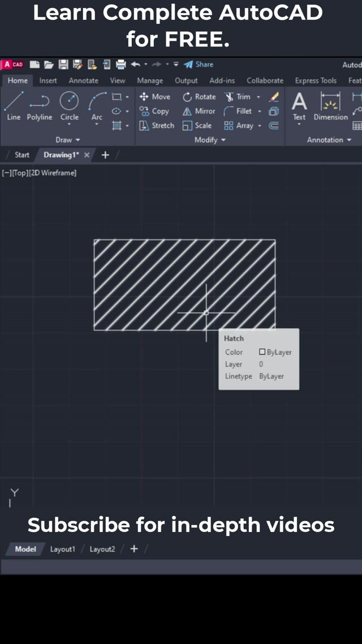Select the Rotate tool
This screenshot has width=362, height=644.
199,97
